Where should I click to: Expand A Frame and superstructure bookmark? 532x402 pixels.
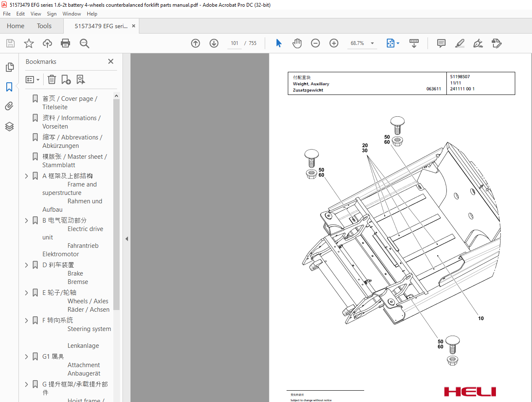click(26, 176)
